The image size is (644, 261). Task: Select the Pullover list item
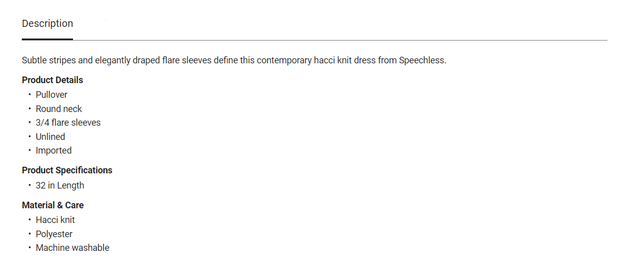[51, 95]
